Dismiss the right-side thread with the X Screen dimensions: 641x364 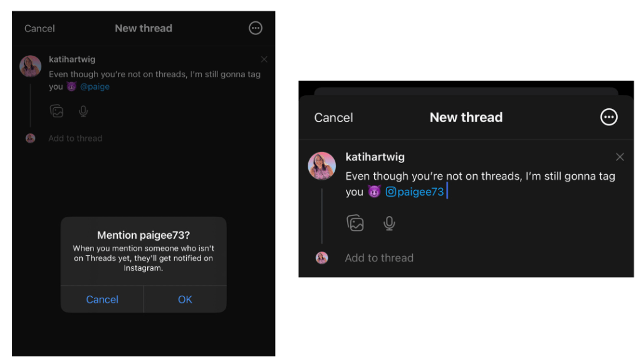pyautogui.click(x=620, y=157)
